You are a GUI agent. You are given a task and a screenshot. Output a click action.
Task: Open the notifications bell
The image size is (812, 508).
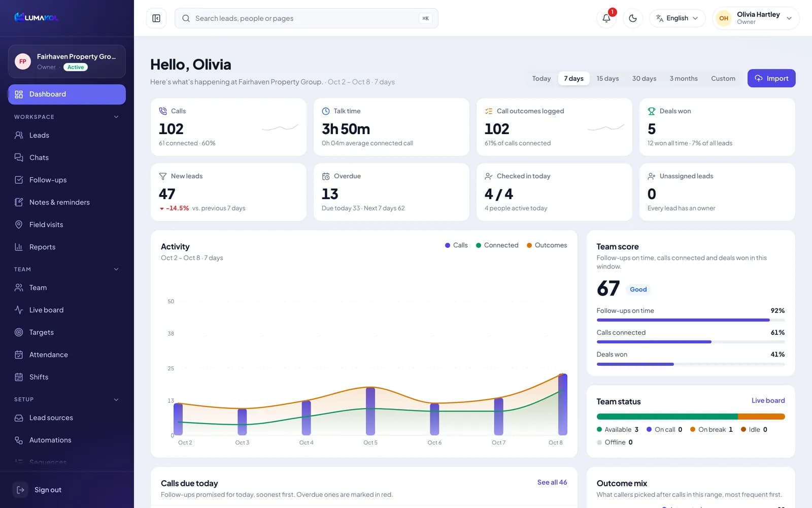pyautogui.click(x=606, y=18)
